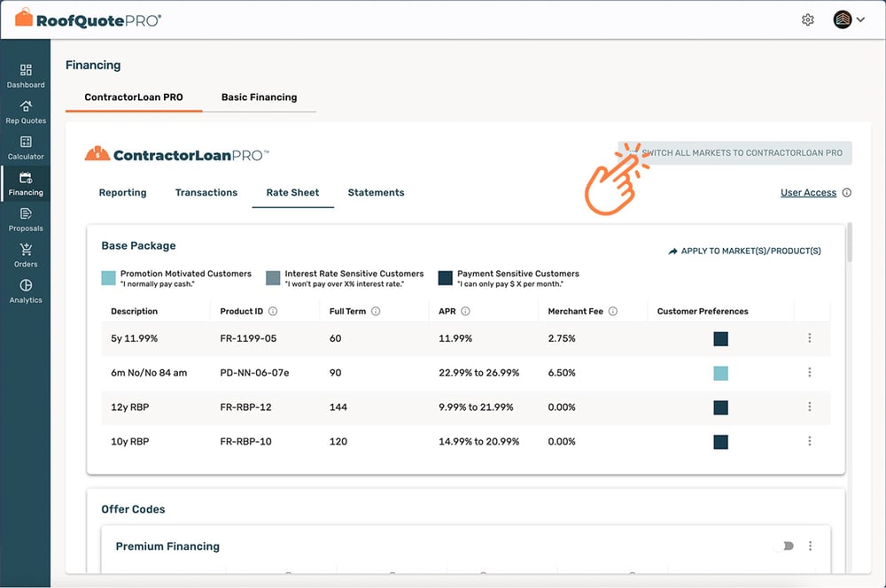Click the 2.75% merchant fee value

(562, 338)
